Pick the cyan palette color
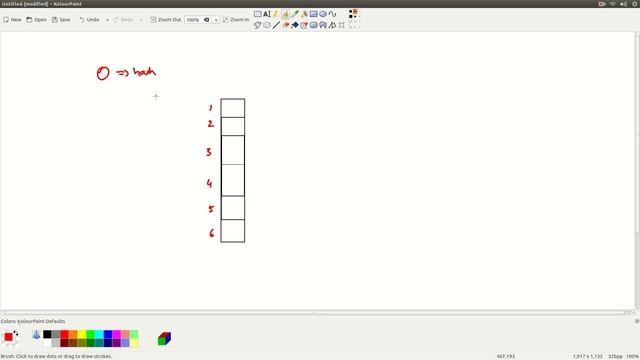Image resolution: width=640 pixels, height=360 pixels. pos(99,335)
